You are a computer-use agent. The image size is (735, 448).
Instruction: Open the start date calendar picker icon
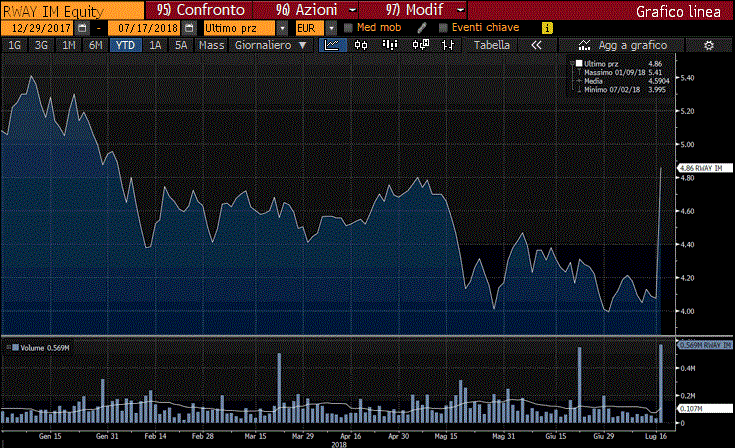[x=82, y=28]
